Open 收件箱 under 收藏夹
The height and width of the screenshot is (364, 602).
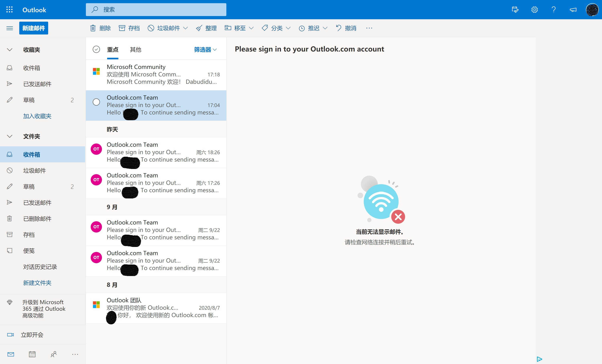click(43, 68)
